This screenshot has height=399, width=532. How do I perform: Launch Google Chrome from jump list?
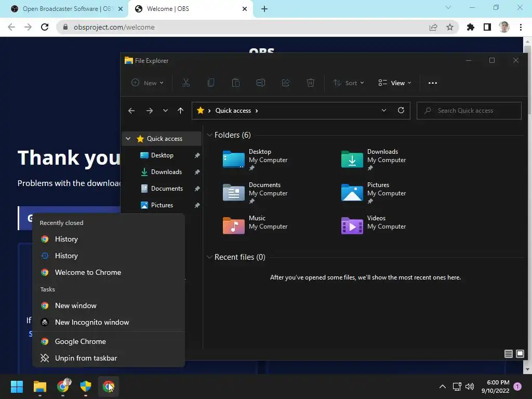(x=109, y=342)
